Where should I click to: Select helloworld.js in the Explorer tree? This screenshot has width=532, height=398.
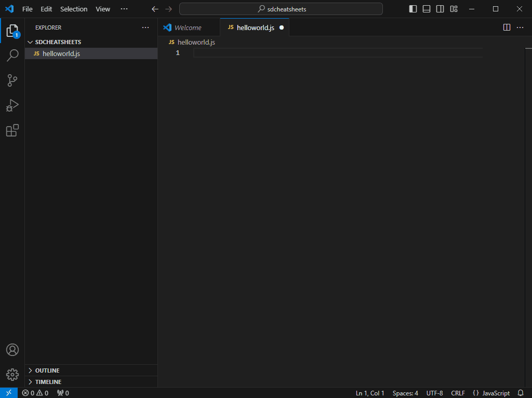91,53
